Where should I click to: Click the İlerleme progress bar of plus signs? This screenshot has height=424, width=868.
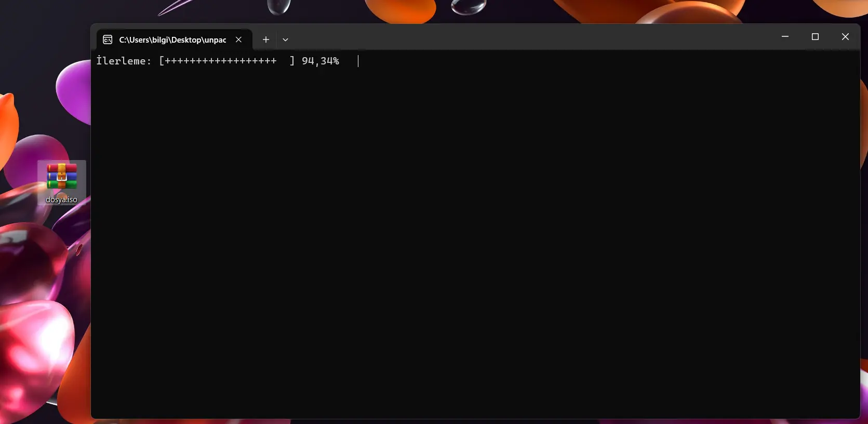pyautogui.click(x=227, y=61)
